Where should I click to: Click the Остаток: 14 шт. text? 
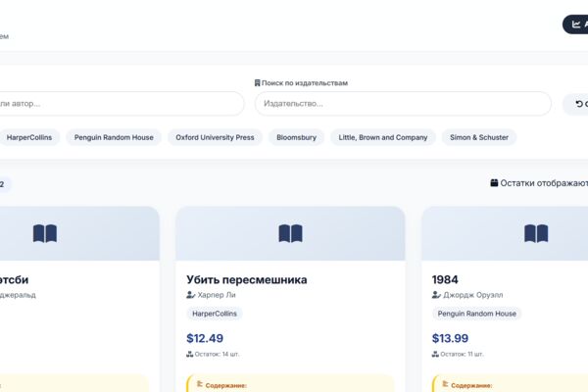217,354
